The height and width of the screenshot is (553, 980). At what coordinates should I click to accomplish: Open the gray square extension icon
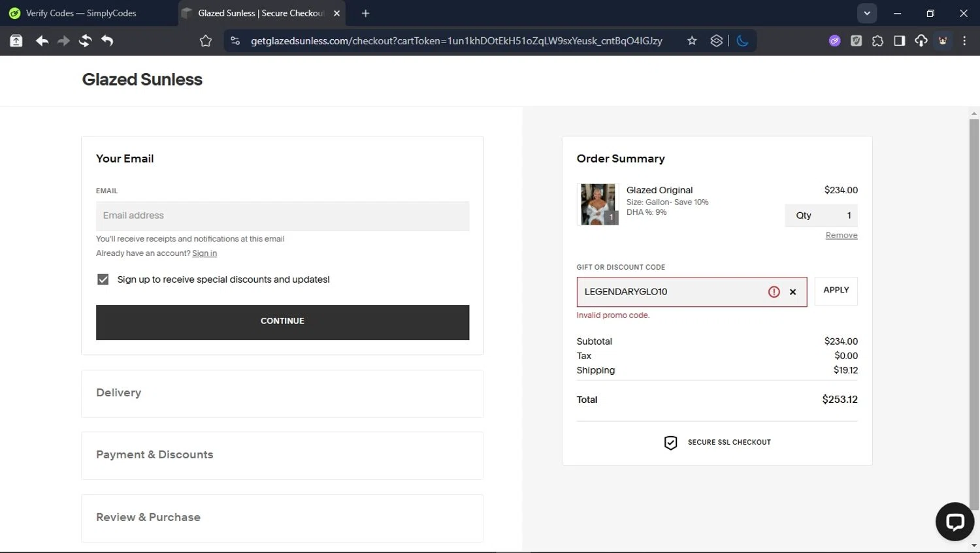pyautogui.click(x=856, y=41)
